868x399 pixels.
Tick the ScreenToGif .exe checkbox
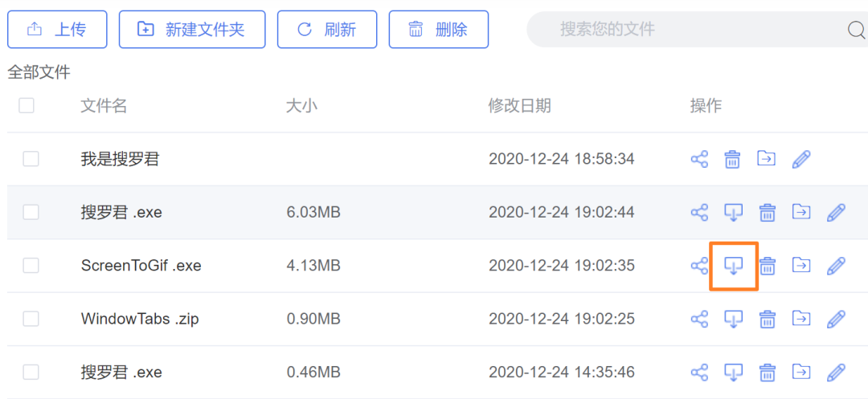pyautogui.click(x=31, y=265)
